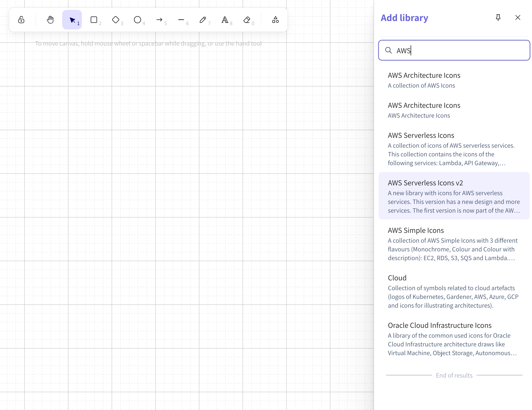This screenshot has width=532, height=410.
Task: Select the Arrow tool
Action: point(160,19)
